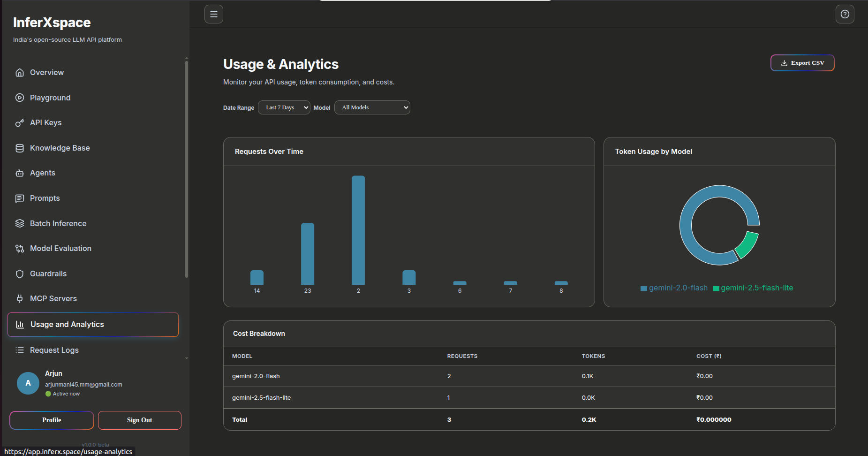The image size is (868, 456).
Task: Click the Guardrails shield icon
Action: tap(20, 274)
